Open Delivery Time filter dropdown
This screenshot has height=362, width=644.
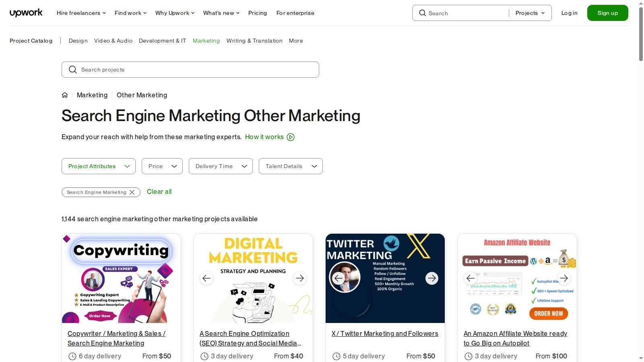221,166
